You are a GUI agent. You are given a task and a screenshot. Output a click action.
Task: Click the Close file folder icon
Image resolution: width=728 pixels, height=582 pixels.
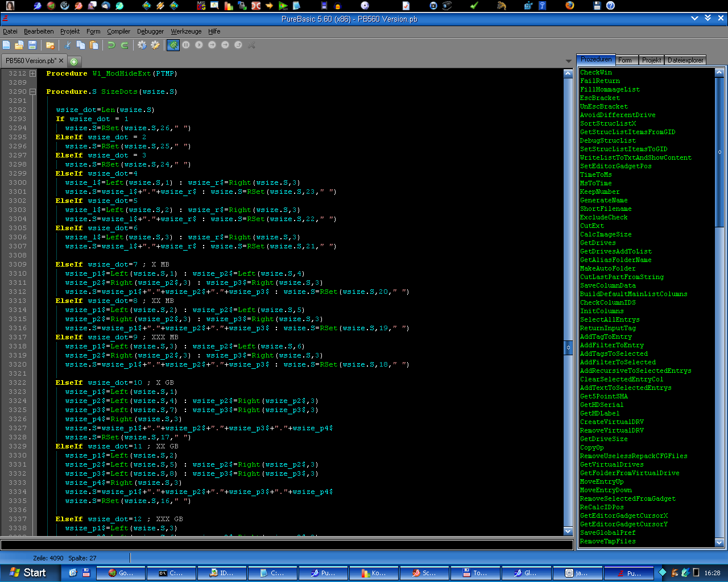click(x=50, y=45)
